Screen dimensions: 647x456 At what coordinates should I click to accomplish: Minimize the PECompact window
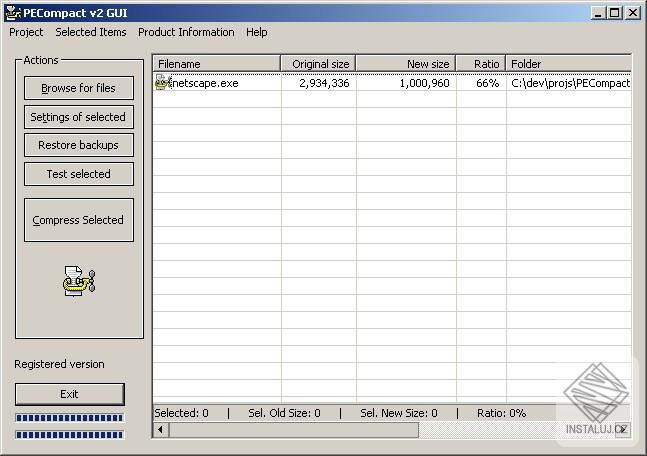click(597, 13)
